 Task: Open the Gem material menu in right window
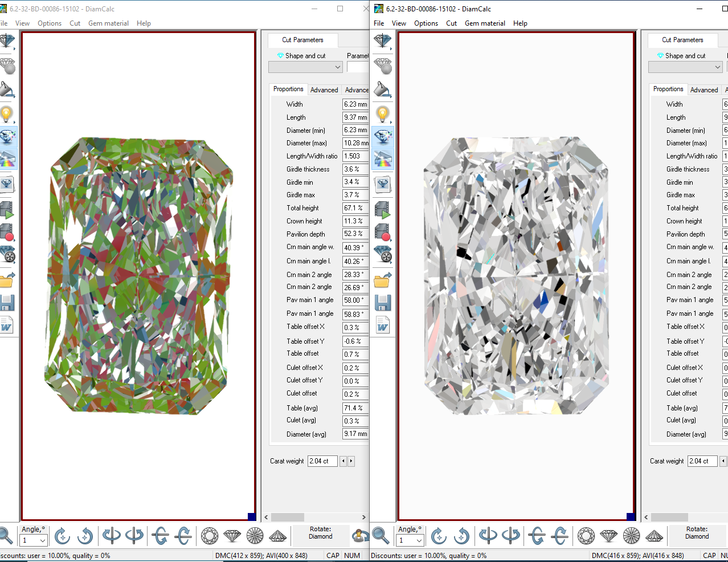click(x=485, y=23)
